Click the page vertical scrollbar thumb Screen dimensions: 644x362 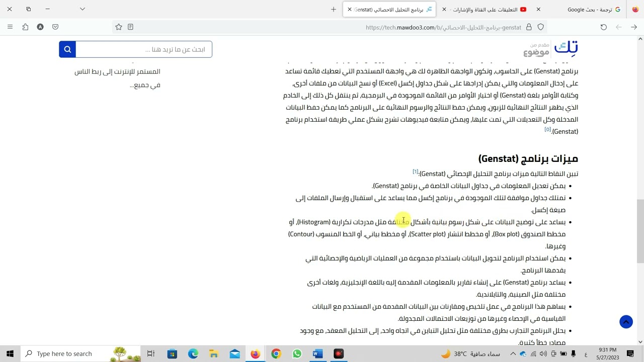point(640,231)
